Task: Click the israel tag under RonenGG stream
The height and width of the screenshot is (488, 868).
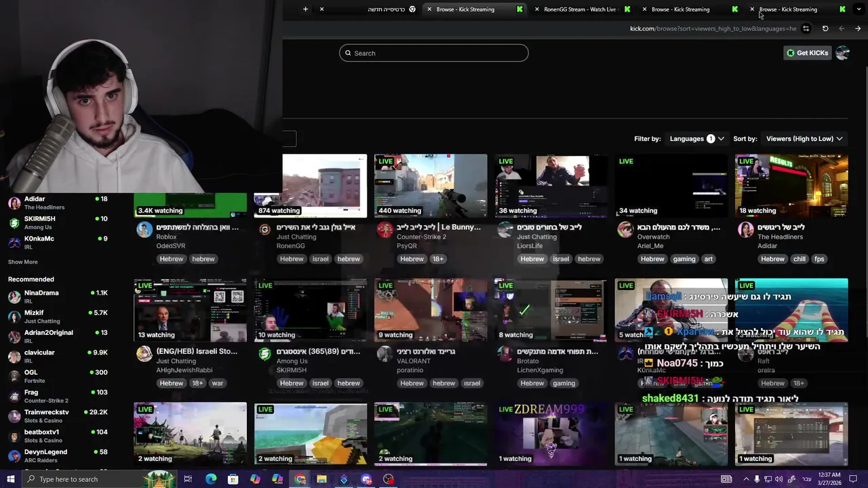Action: click(x=320, y=259)
